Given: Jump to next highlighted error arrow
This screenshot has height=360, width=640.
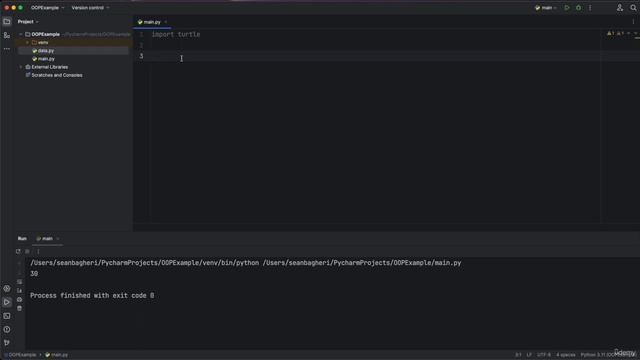Looking at the screenshot, I should coord(635,33).
